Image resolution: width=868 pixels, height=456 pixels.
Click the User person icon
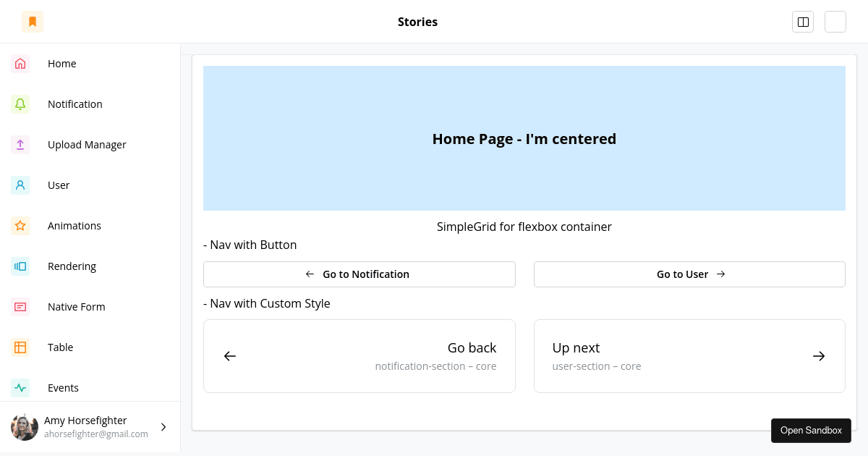click(x=20, y=185)
